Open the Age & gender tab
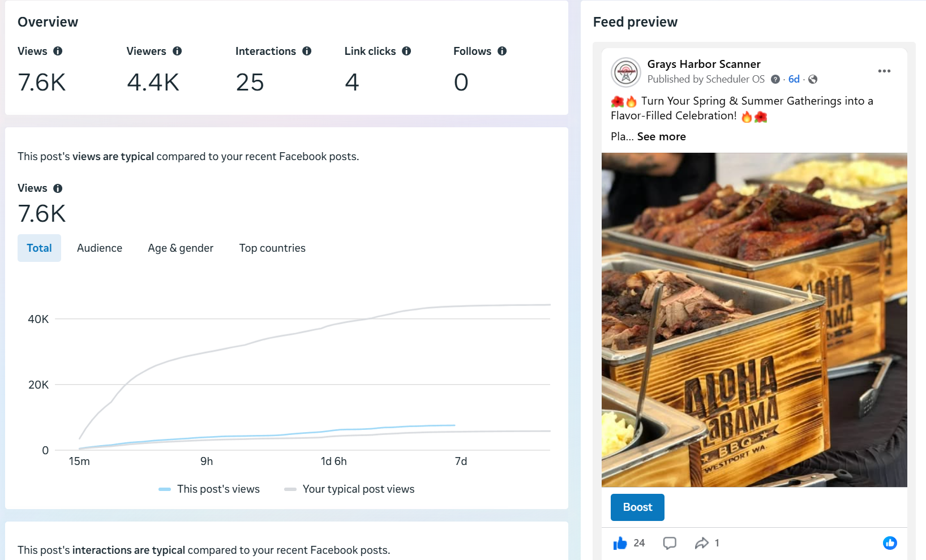Image resolution: width=926 pixels, height=560 pixels. 181,248
